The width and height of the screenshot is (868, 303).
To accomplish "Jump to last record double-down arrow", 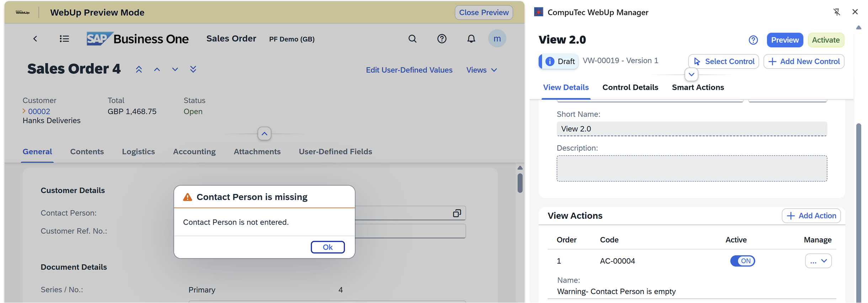I will tap(193, 69).
